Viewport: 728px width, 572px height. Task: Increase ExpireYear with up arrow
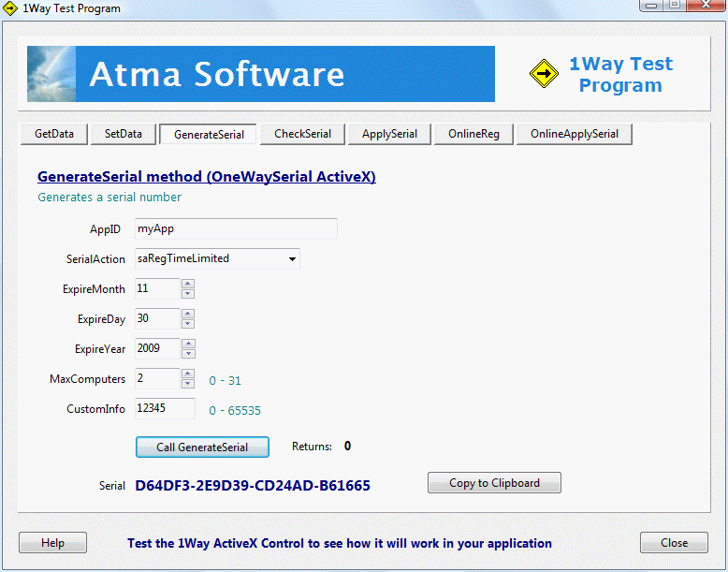click(188, 344)
